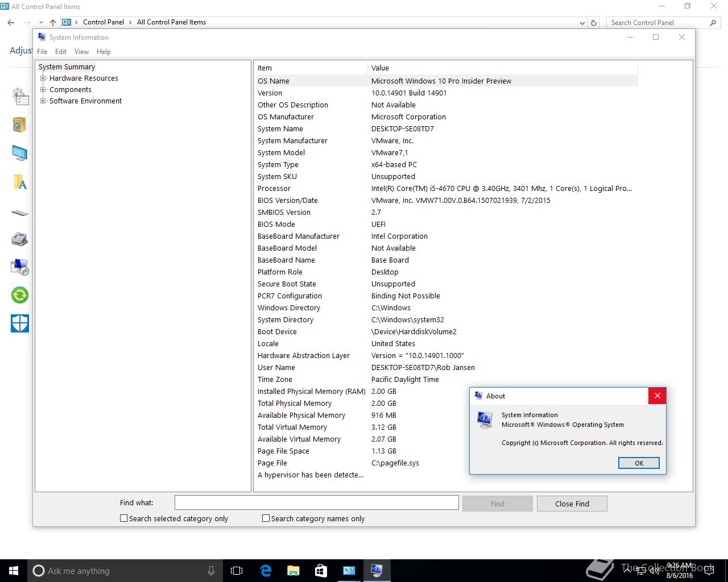Expand the Components tree node
Viewport: 728px width, 582px height.
43,90
